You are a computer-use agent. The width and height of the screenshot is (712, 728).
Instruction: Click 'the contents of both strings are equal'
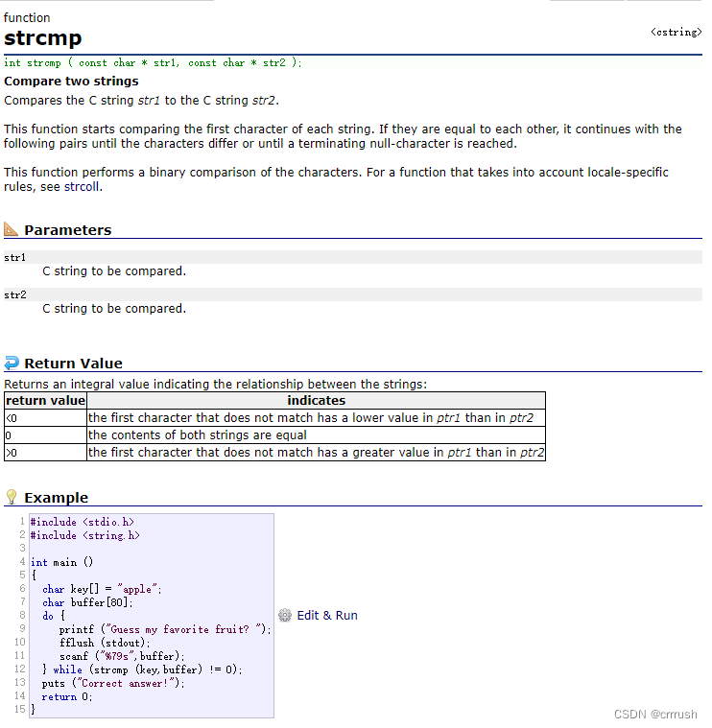point(198,435)
